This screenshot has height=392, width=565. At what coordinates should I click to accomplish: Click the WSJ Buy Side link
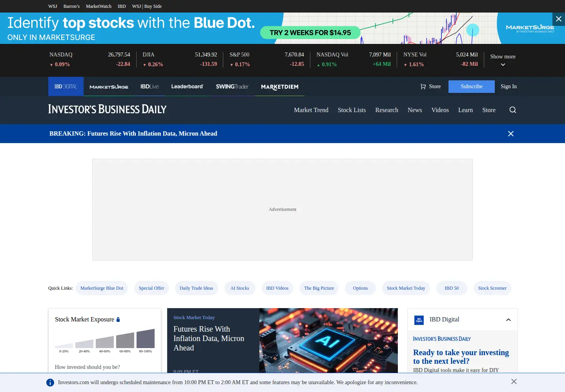(147, 6)
